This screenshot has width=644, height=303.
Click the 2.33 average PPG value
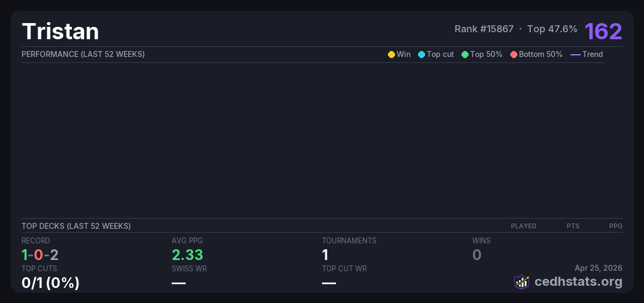[x=187, y=255]
